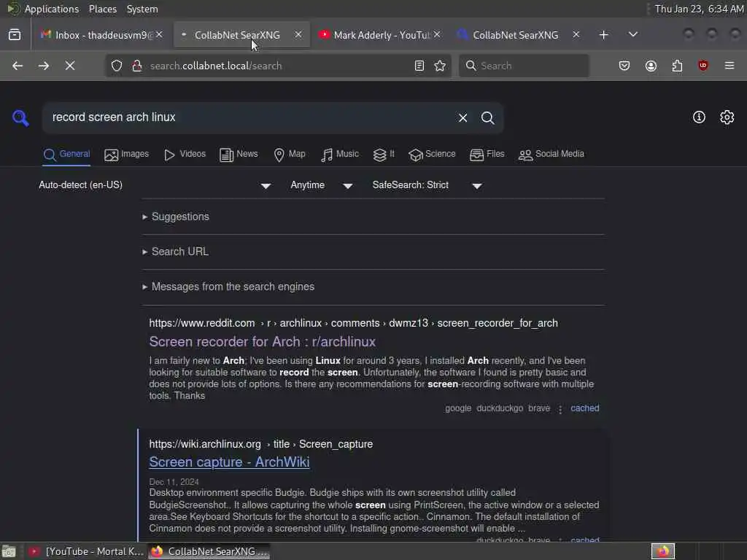Viewport: 747px width, 560px height.
Task: Open language dropdown Auto-detect (en-US)
Action: click(155, 185)
